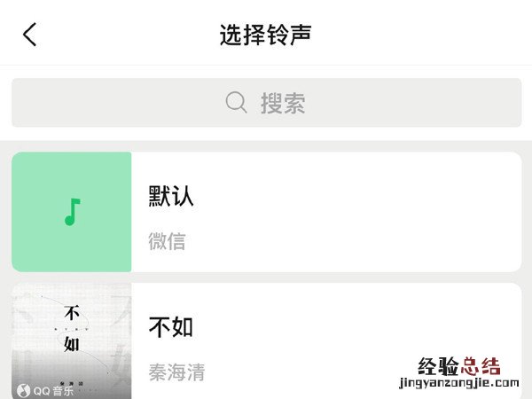
Task: Tap empty area of 默认 ringtone card
Action: (x=356, y=212)
